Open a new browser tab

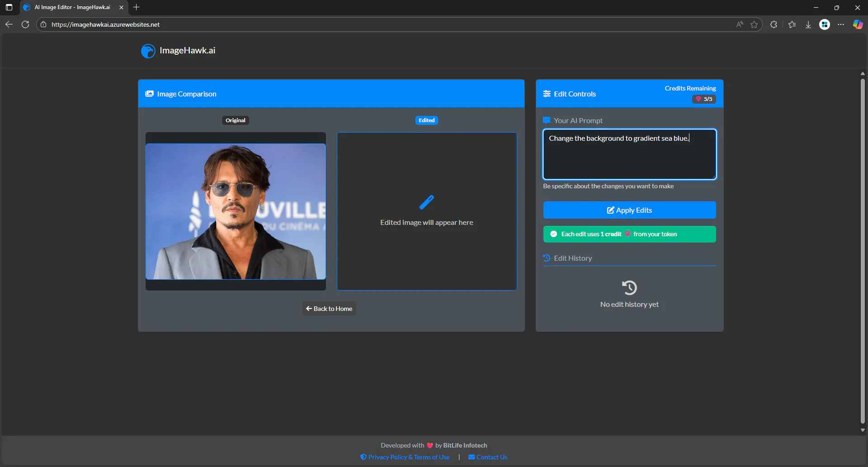(137, 7)
